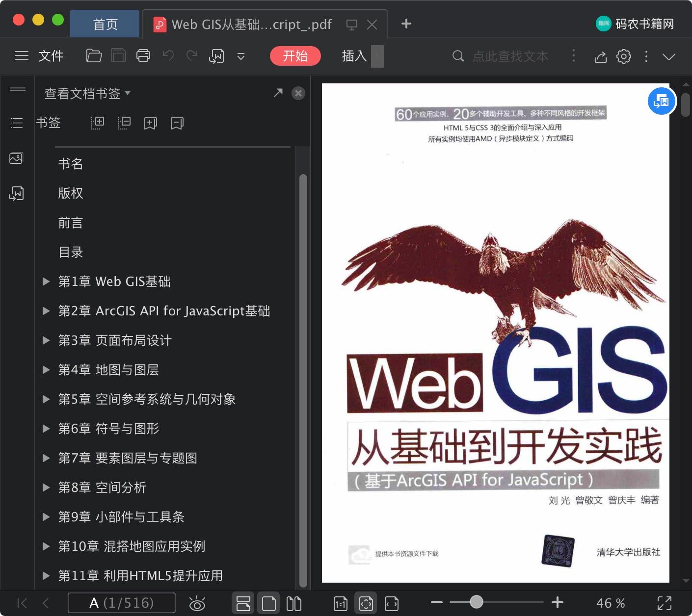
Task: Enable two-page view mode
Action: tap(294, 603)
